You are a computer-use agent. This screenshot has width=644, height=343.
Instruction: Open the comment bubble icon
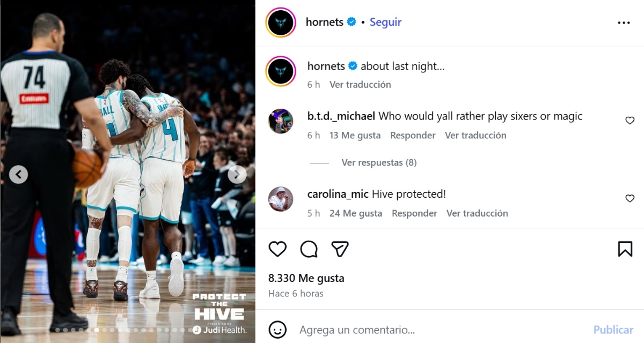tap(309, 249)
